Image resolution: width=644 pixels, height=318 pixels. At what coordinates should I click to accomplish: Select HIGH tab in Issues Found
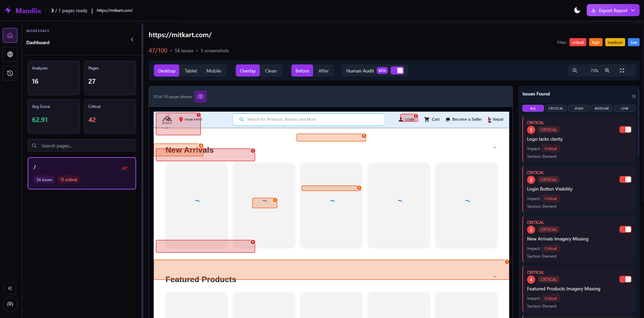(579, 108)
